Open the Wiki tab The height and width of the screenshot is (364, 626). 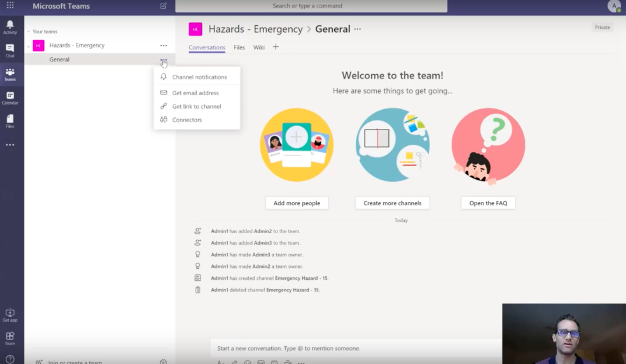coord(259,47)
